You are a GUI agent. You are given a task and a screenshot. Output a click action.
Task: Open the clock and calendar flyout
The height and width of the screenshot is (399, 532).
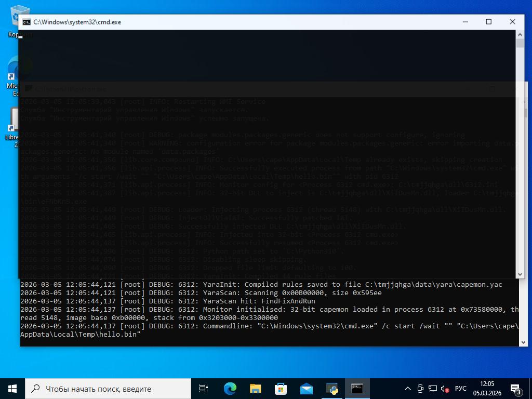(x=487, y=389)
